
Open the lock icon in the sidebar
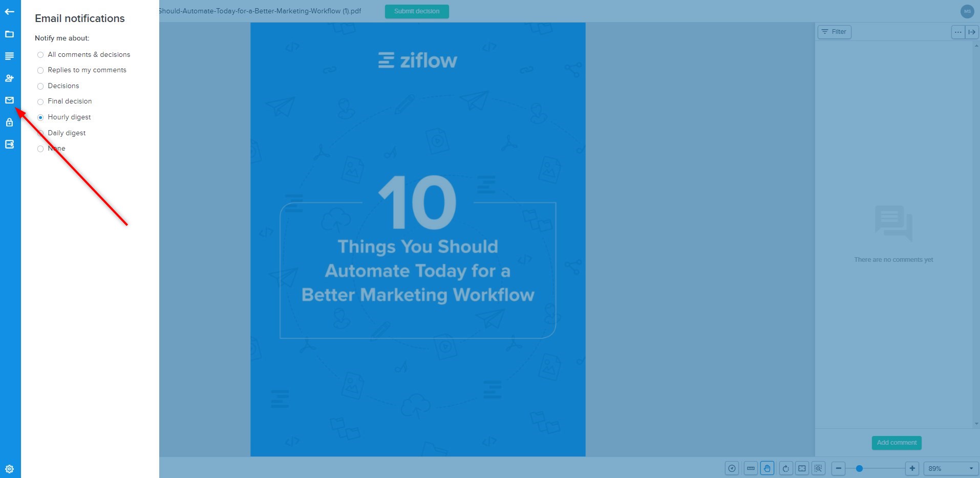coord(10,122)
